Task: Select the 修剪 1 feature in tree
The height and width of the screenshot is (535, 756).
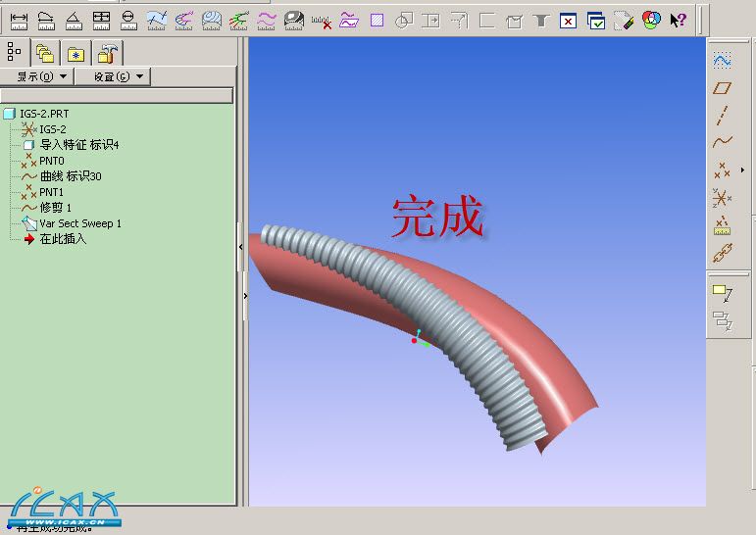Action: pyautogui.click(x=55, y=208)
